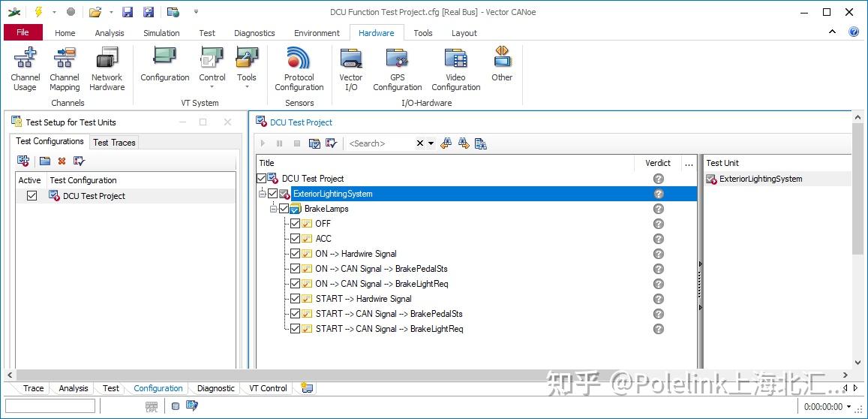Click the CAPL icon in status bar
The image size is (868, 419).
pos(152,406)
